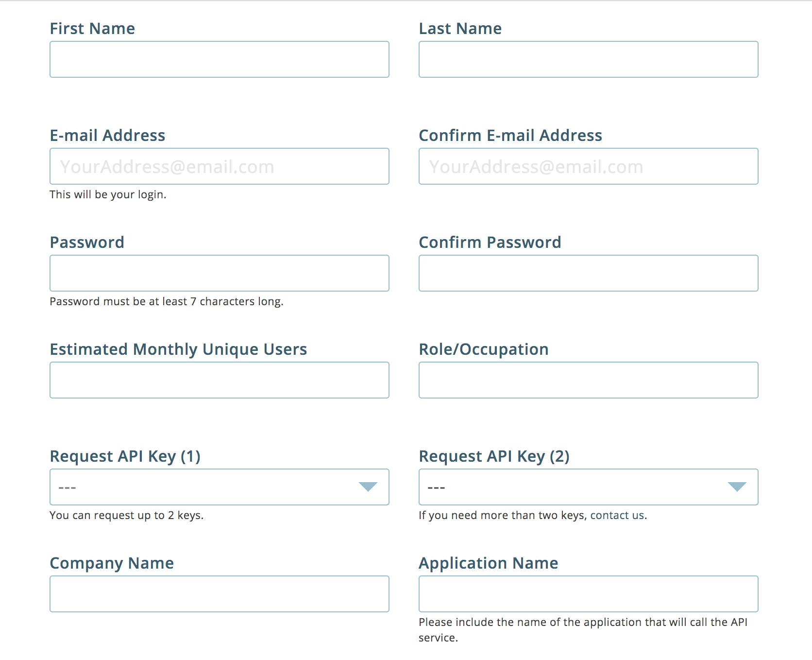The height and width of the screenshot is (660, 812).
Task: Focus the E-mail Address field
Action: point(220,166)
